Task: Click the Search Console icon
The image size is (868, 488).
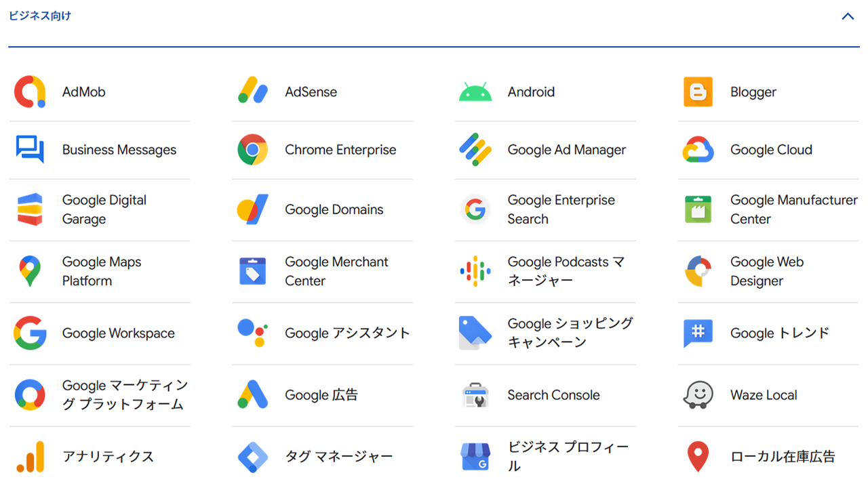Action: pyautogui.click(x=475, y=395)
